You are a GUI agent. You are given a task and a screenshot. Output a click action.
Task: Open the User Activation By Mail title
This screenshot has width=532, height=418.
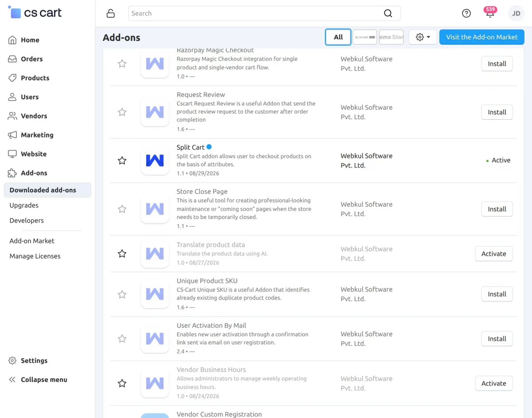coord(211,325)
